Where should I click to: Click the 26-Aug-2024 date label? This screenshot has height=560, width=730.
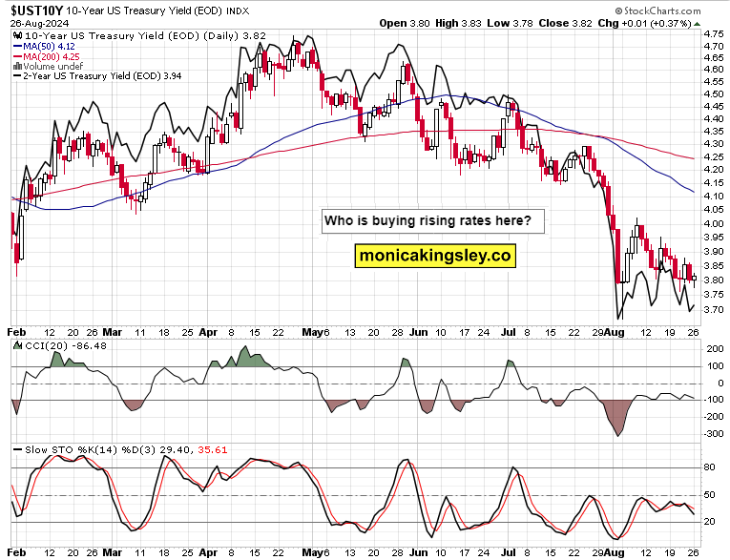(38, 22)
